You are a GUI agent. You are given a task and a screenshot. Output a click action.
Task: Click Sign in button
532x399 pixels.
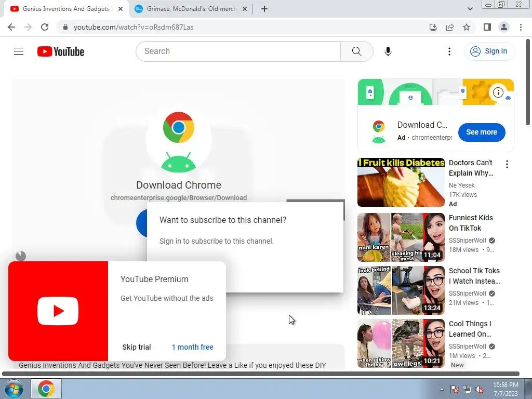pyautogui.click(x=489, y=51)
